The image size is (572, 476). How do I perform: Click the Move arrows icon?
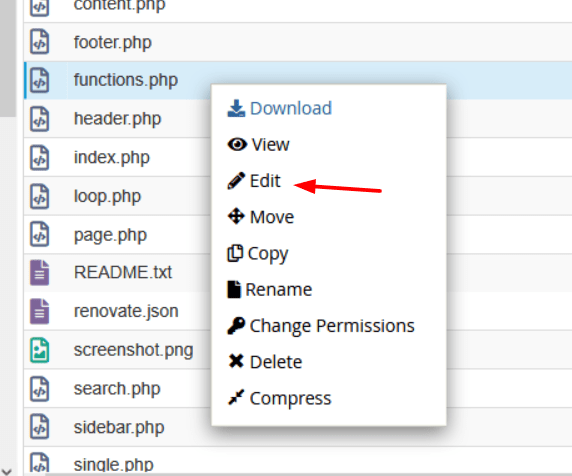[236, 216]
